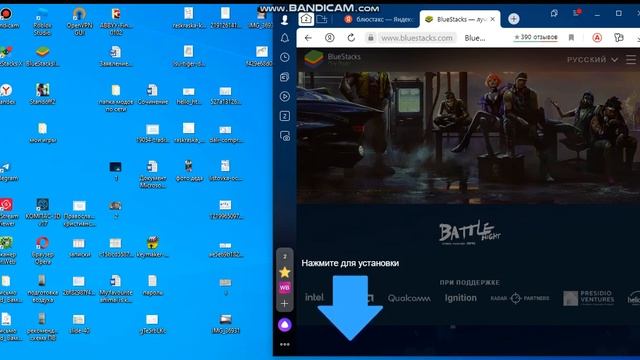This screenshot has height=360, width=640.
Task: Open BlueStacks site hamburger menu
Action: point(631,60)
